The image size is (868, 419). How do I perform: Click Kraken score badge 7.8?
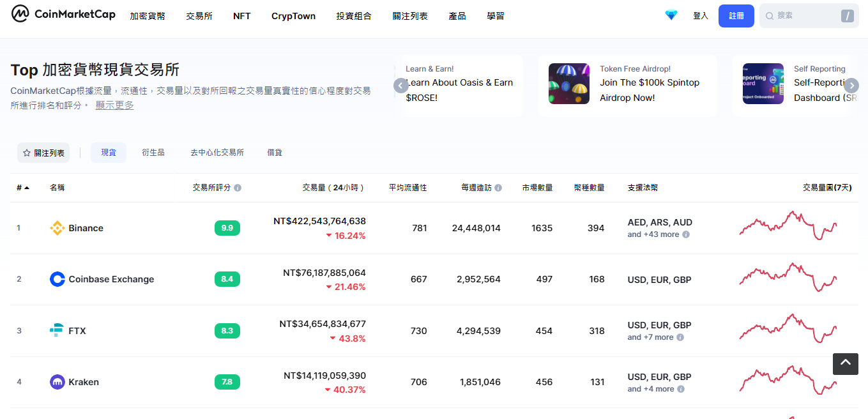227,382
